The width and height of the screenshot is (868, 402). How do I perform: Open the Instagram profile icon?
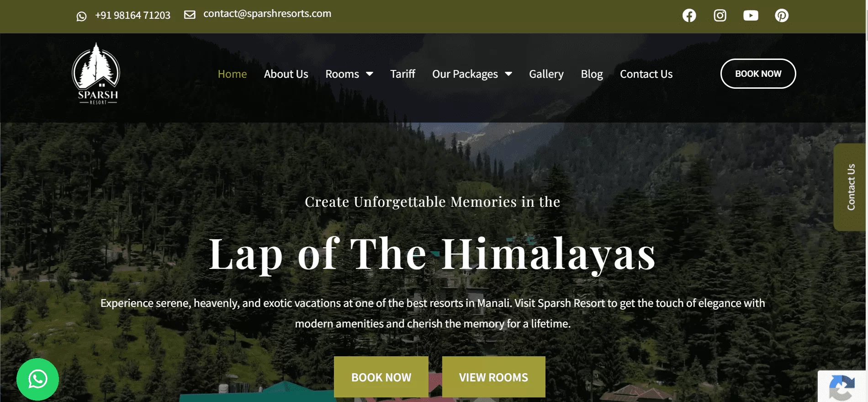[x=720, y=16]
